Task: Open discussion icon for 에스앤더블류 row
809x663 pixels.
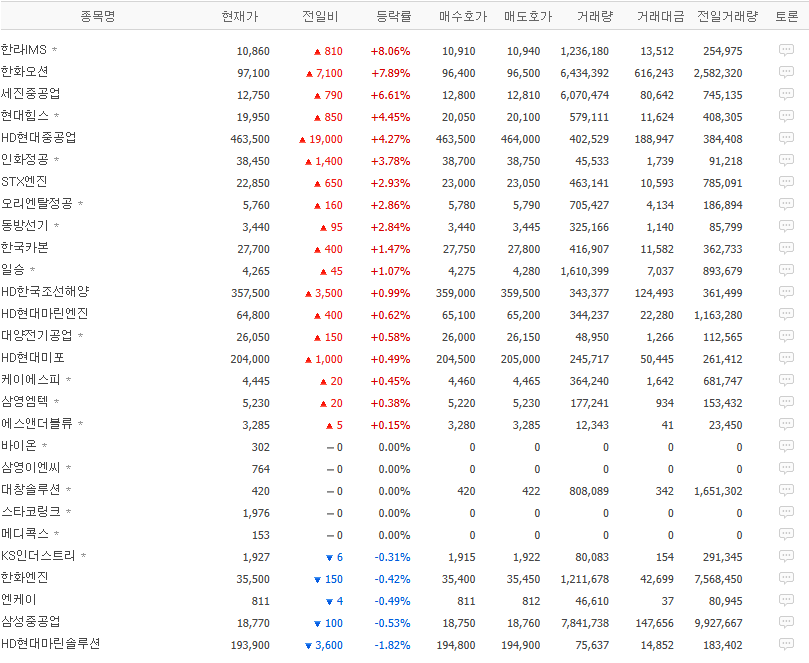Action: (x=786, y=424)
